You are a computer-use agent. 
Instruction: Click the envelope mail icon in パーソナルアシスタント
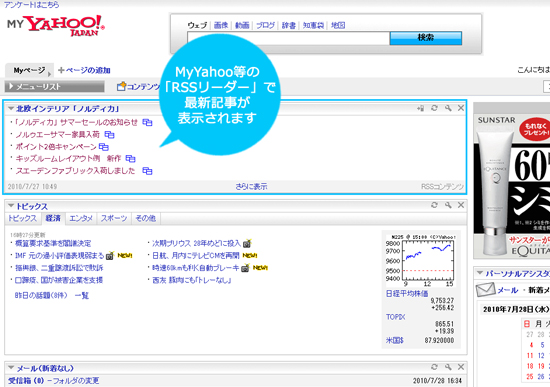[x=485, y=290]
